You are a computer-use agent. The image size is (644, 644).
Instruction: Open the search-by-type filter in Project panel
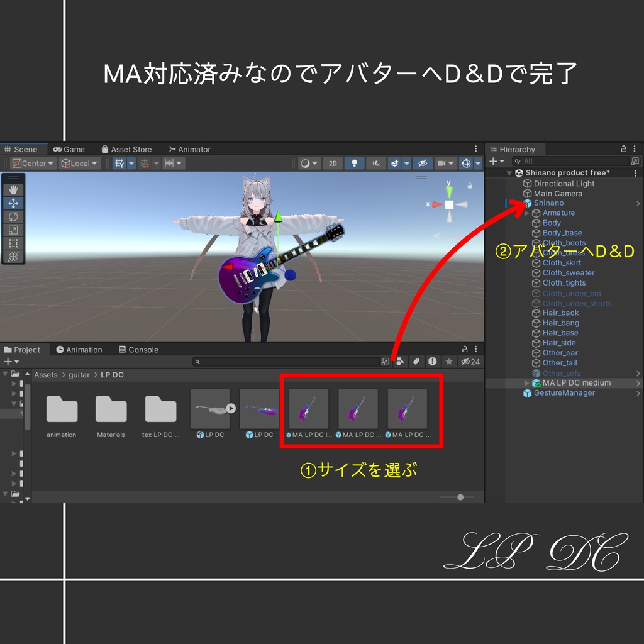tap(401, 361)
